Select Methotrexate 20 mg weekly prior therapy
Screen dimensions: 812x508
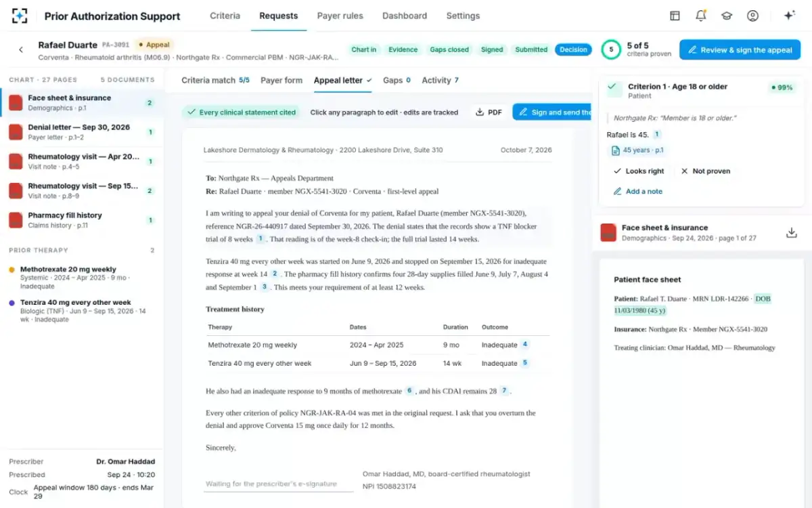[x=82, y=278]
